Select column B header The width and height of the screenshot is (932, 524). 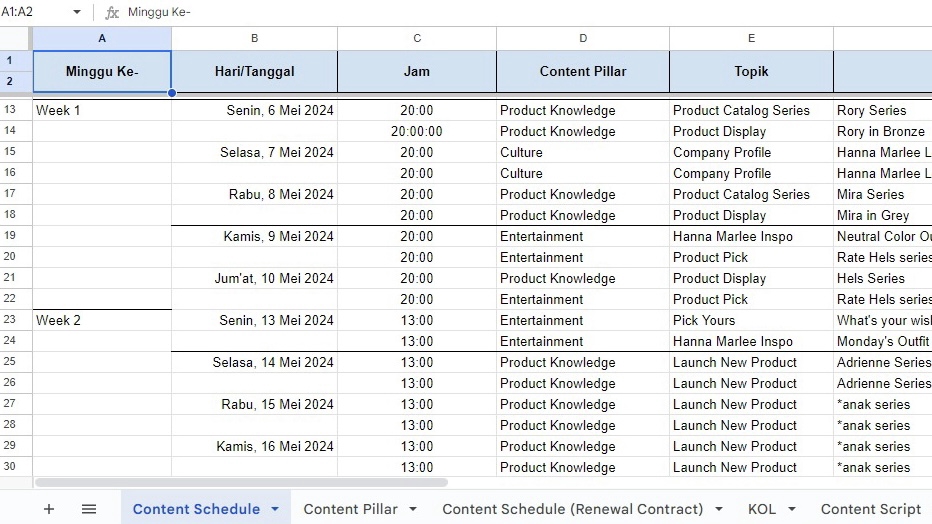[254, 39]
